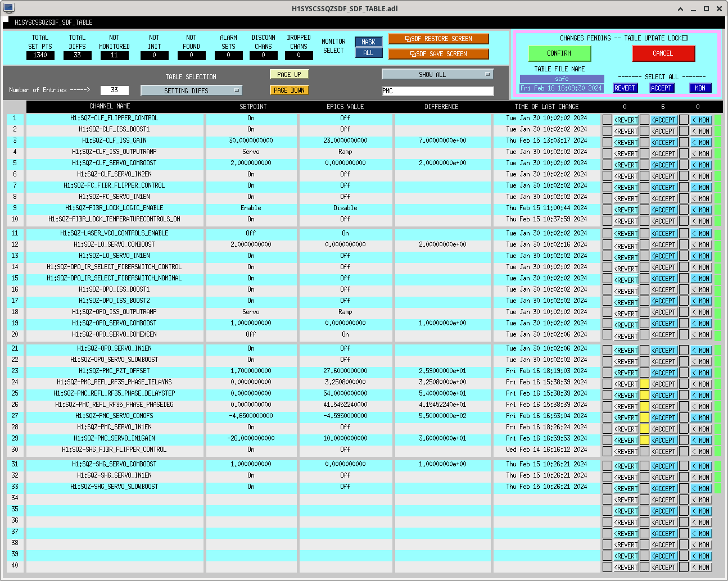
Task: Click timestamp Fri Feb 16 18:19:03 2024
Action: (546, 371)
